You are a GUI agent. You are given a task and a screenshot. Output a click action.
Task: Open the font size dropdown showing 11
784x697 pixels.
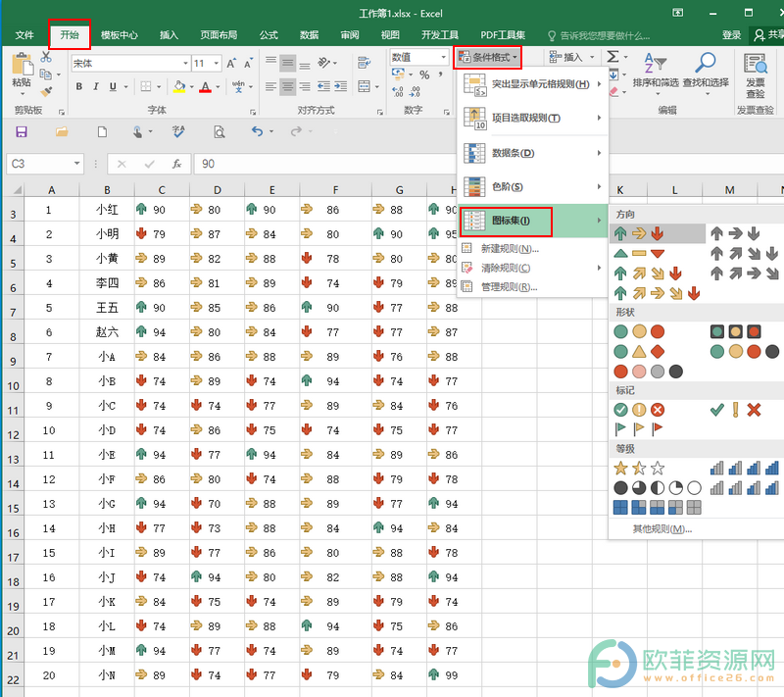217,64
